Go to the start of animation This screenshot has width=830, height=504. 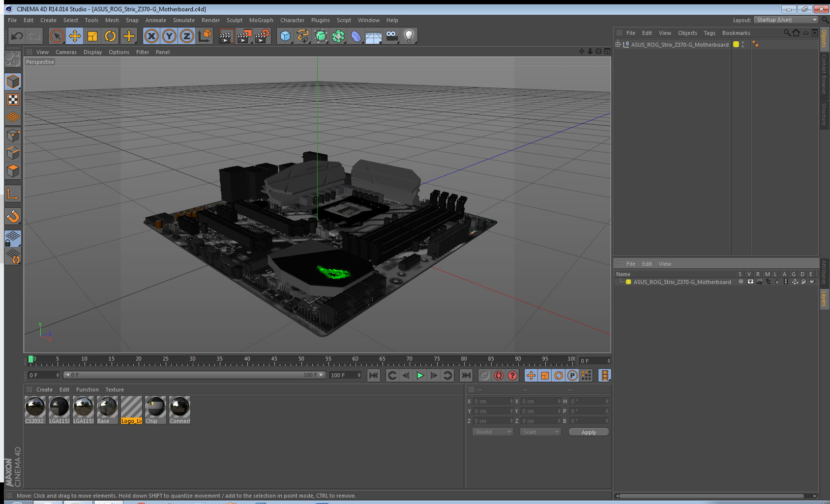click(374, 375)
